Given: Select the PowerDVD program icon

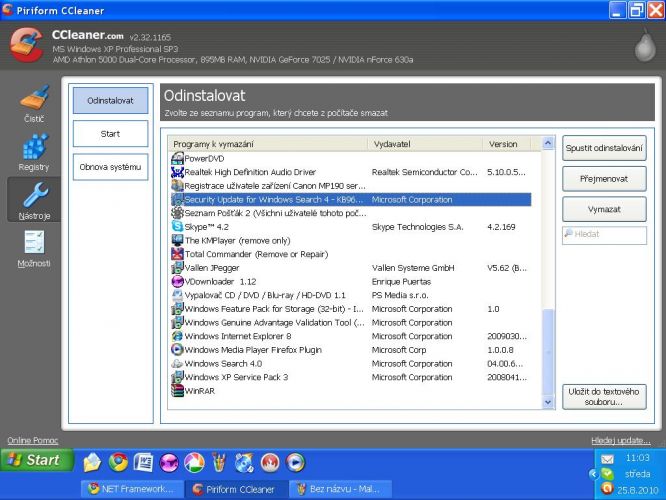Looking at the screenshot, I should pos(177,158).
